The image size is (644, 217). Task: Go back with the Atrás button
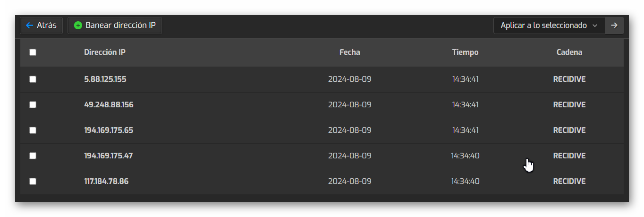(x=42, y=26)
